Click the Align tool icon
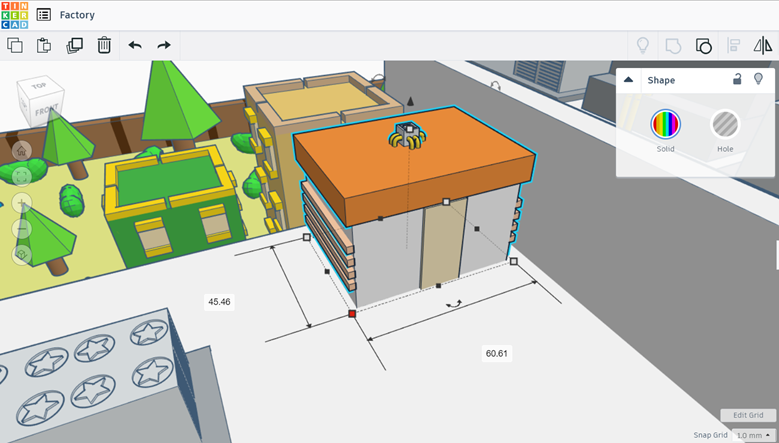779x443 pixels. pyautogui.click(x=734, y=46)
